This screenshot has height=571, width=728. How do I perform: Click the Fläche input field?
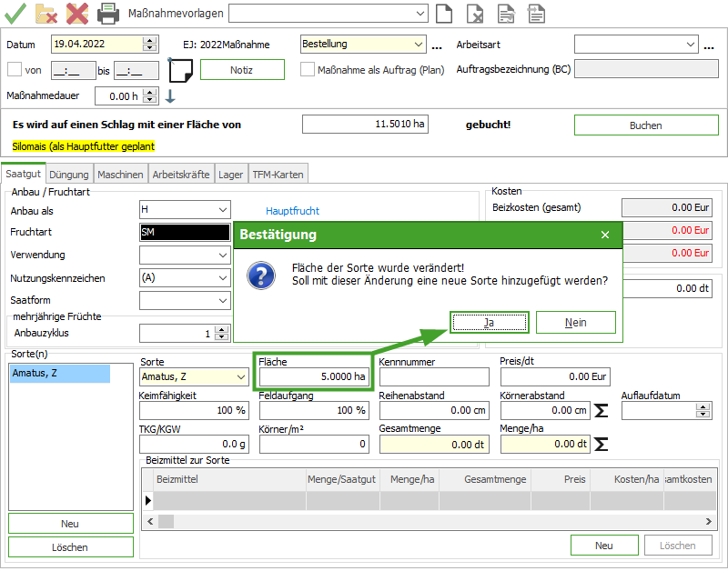click(314, 376)
